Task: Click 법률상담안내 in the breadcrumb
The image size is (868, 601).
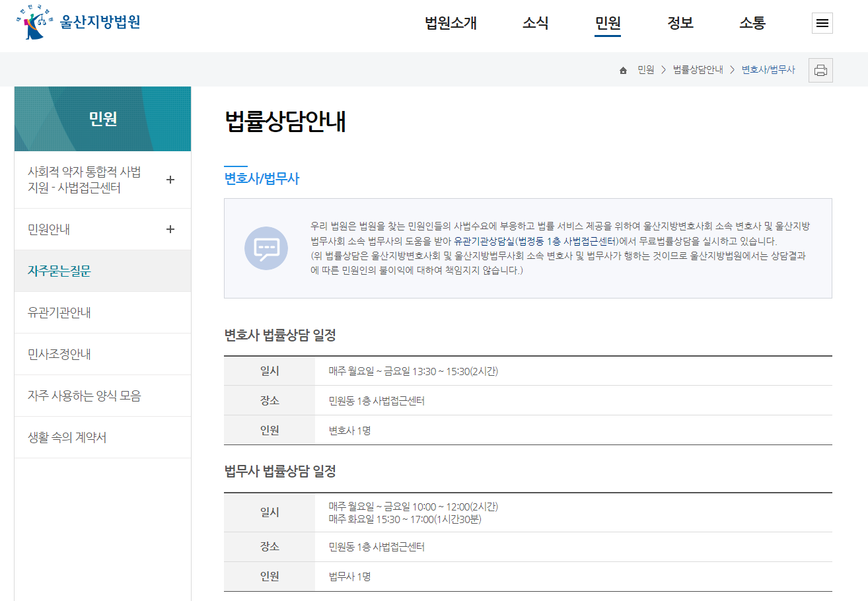Action: click(x=698, y=70)
